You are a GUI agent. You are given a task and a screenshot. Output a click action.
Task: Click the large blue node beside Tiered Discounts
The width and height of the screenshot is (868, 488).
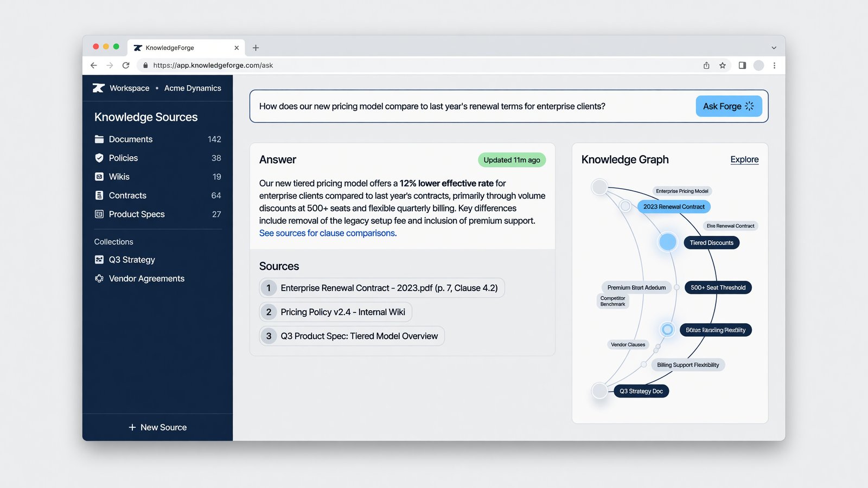(668, 242)
